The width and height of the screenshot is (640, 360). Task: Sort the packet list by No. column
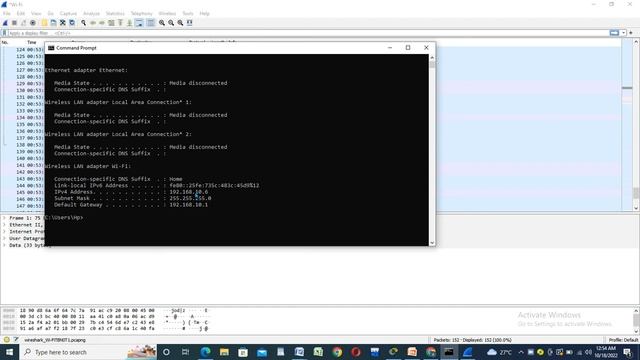click(5, 42)
